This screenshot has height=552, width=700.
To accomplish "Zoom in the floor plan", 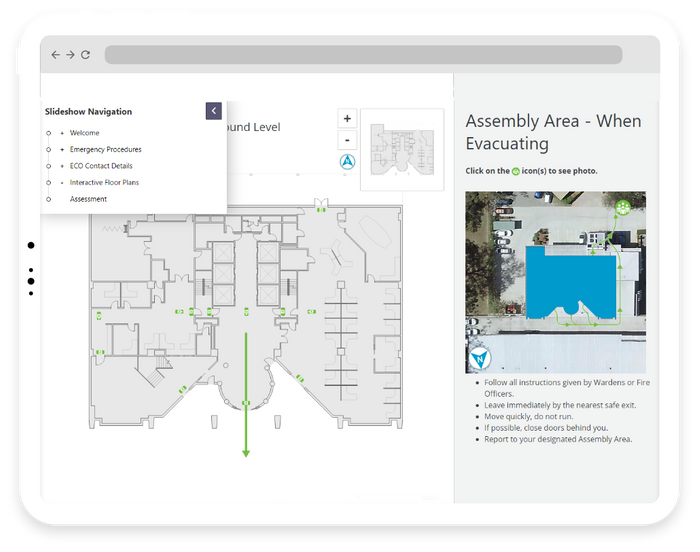I will tap(347, 119).
